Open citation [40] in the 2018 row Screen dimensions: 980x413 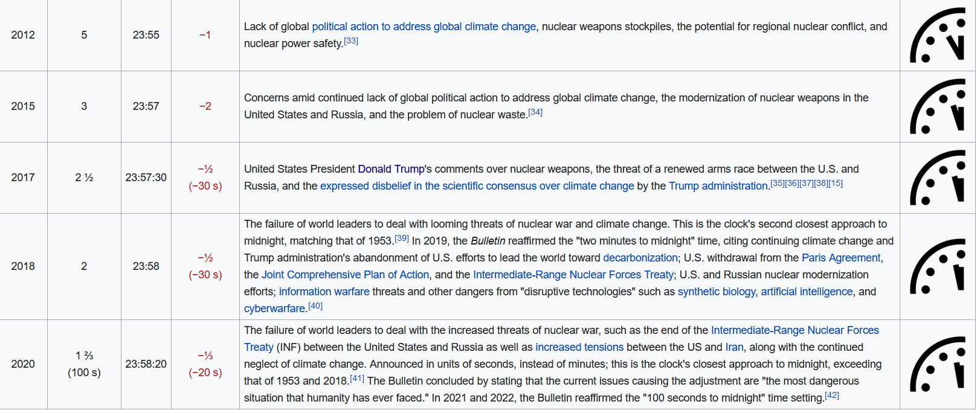315,306
